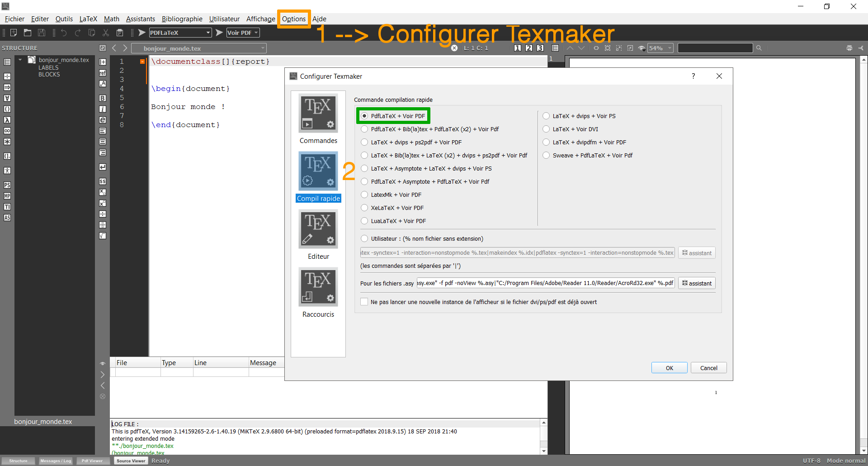
Task: Open the Raccourcis shortcuts section
Action: click(x=318, y=293)
